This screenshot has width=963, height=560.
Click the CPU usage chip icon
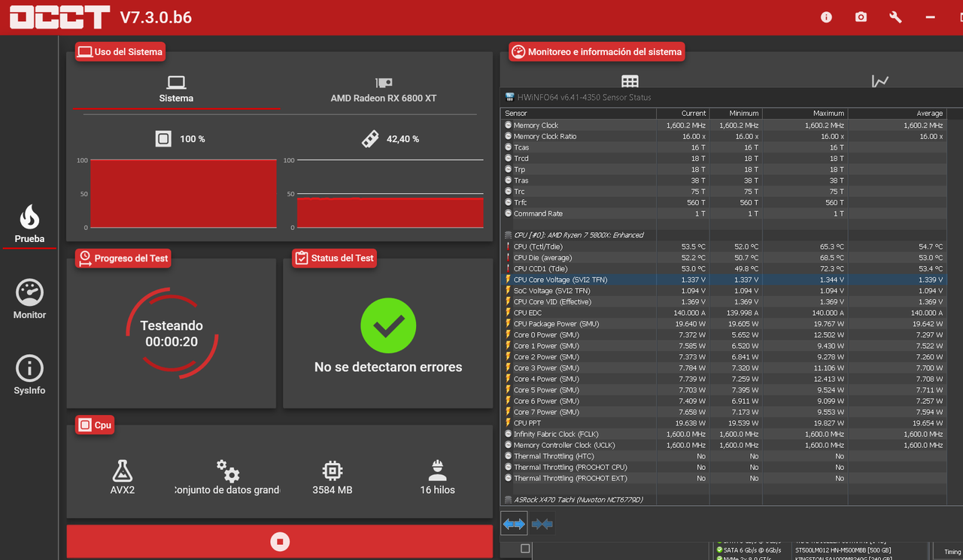163,139
